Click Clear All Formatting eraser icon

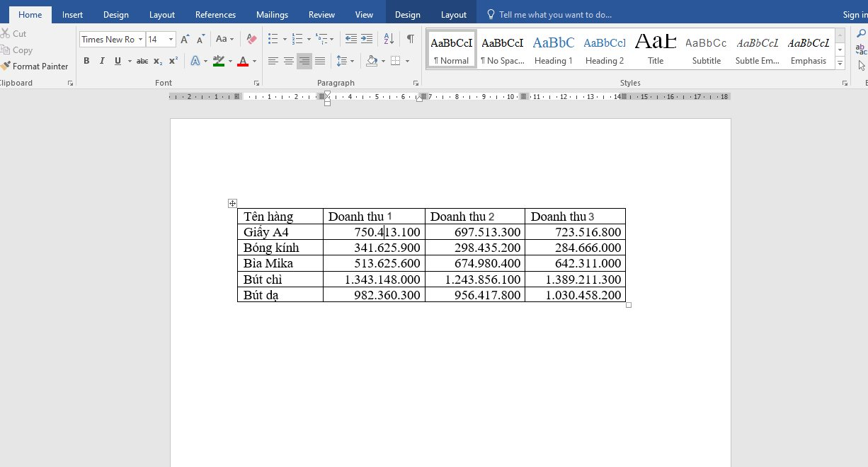(x=251, y=39)
